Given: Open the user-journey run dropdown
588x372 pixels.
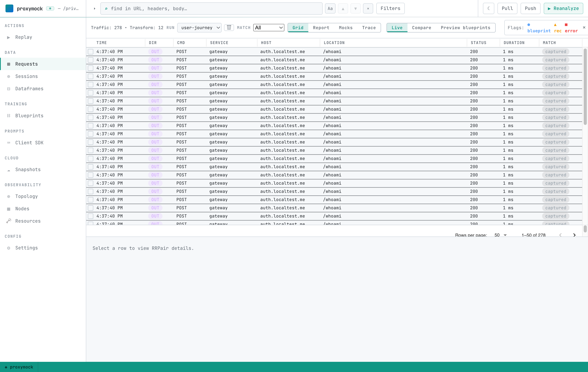Looking at the screenshot, I should pos(199,28).
